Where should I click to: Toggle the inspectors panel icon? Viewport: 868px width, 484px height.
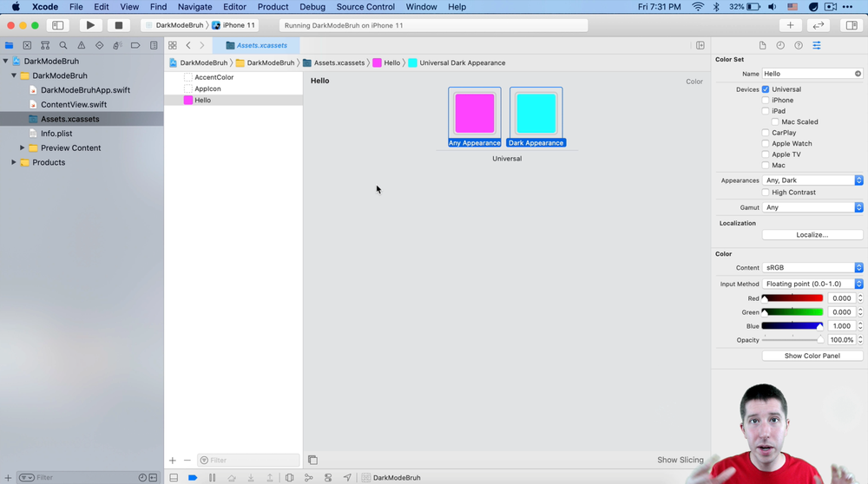click(852, 25)
